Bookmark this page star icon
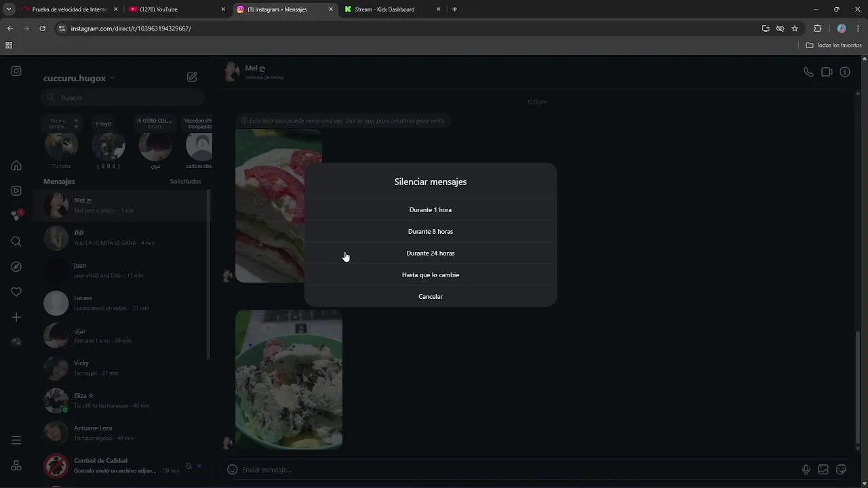Screen dimensions: 868x488 pyautogui.click(x=795, y=28)
